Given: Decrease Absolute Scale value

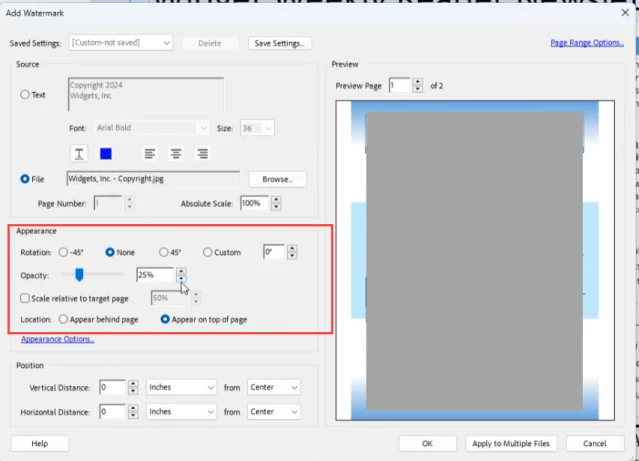Looking at the screenshot, I should pyautogui.click(x=276, y=207).
